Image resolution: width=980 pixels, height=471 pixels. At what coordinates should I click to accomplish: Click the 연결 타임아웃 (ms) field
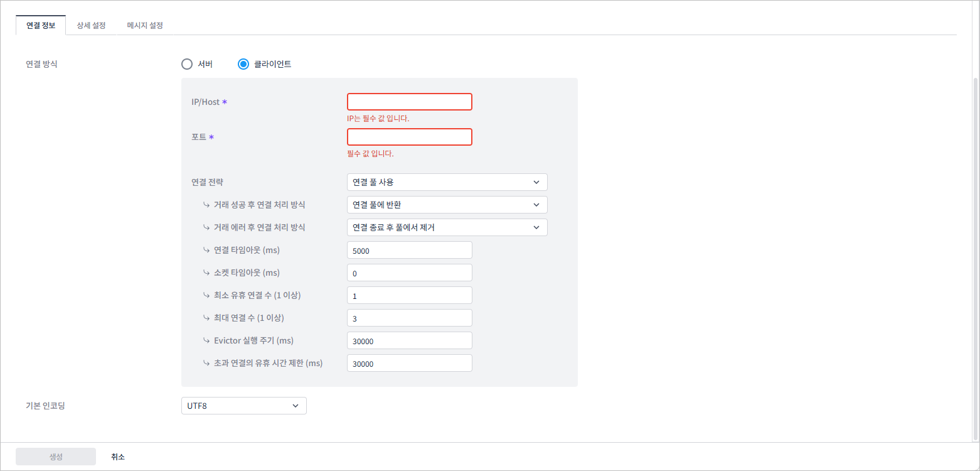point(410,250)
